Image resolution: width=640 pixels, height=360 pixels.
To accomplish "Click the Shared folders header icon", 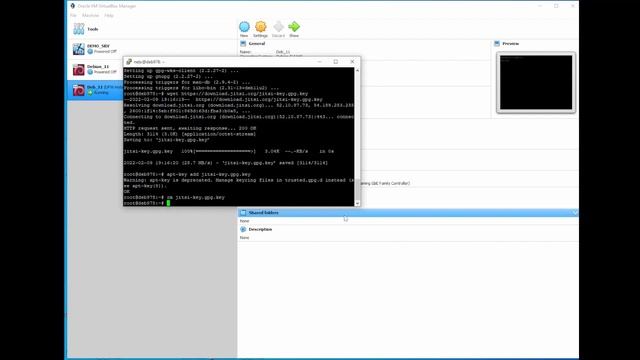I will click(x=243, y=213).
